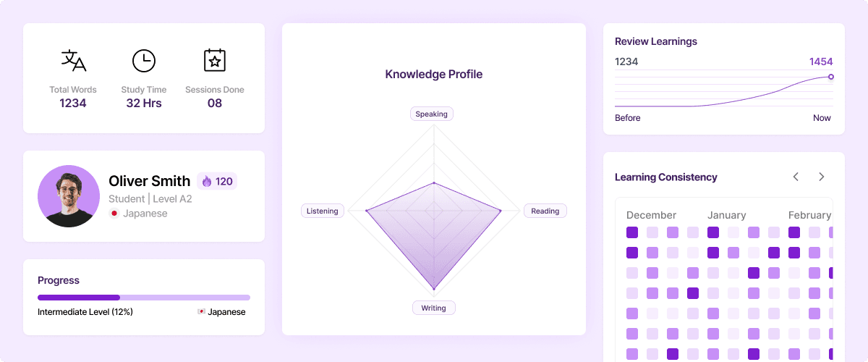Click the 1454 value in Review Learnings
Viewport: 868px width, 362px height.
click(x=821, y=62)
